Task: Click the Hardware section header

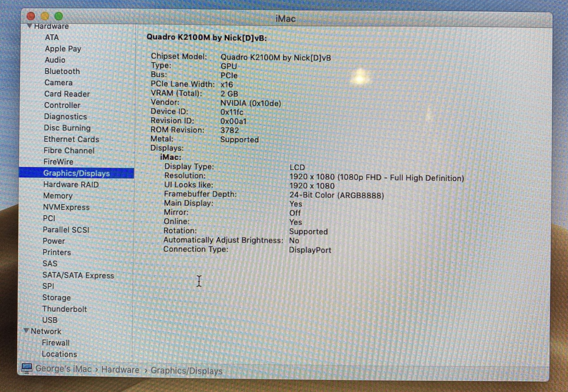Action: point(51,26)
